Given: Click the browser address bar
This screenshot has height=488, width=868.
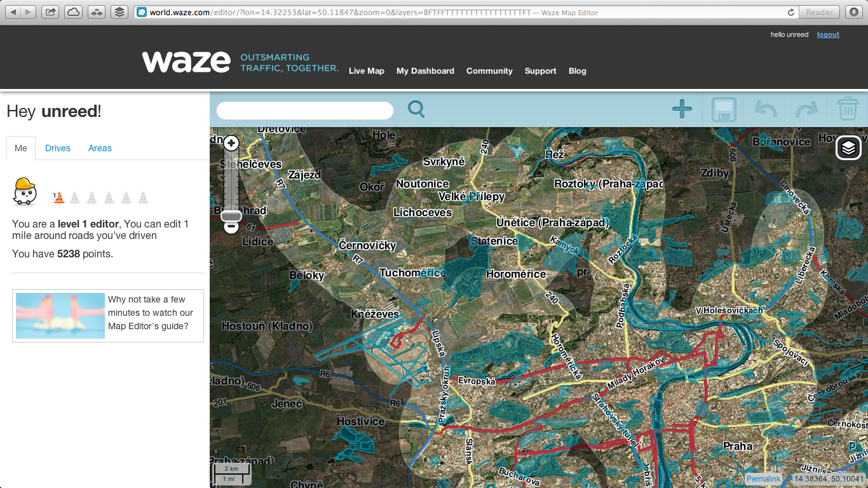Looking at the screenshot, I should click(466, 12).
